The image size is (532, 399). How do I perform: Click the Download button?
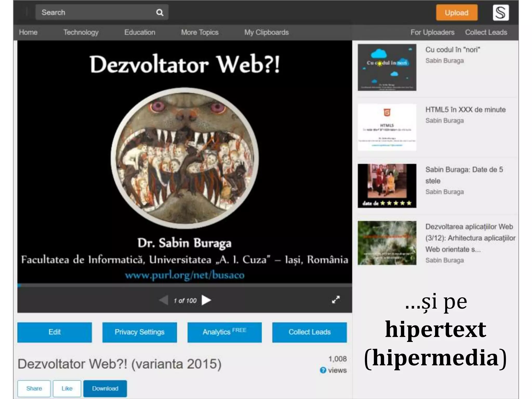point(105,388)
